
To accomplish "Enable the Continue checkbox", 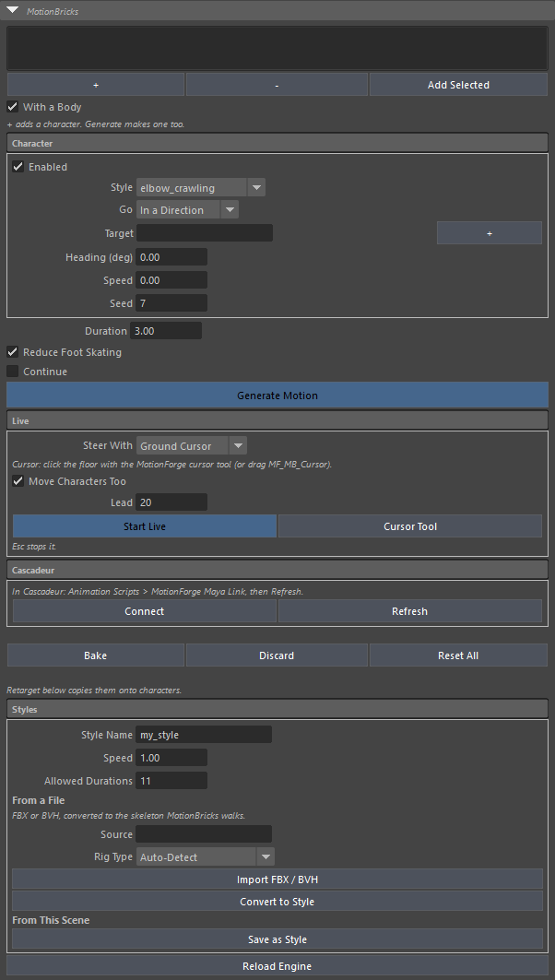I will (13, 372).
